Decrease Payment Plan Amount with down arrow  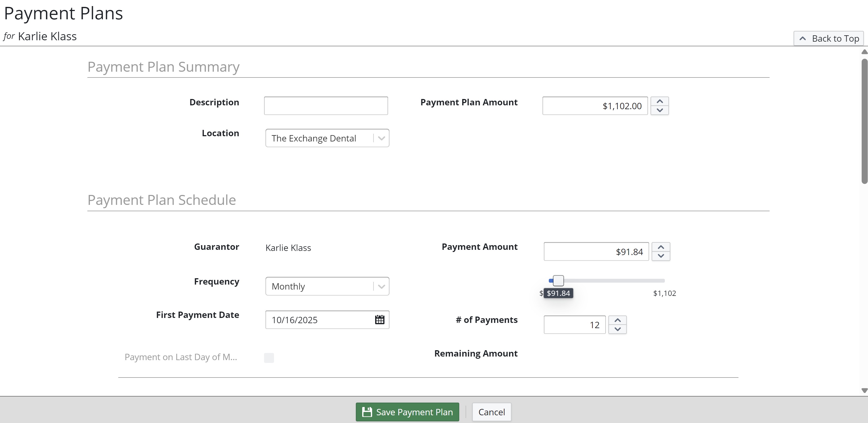(x=659, y=110)
